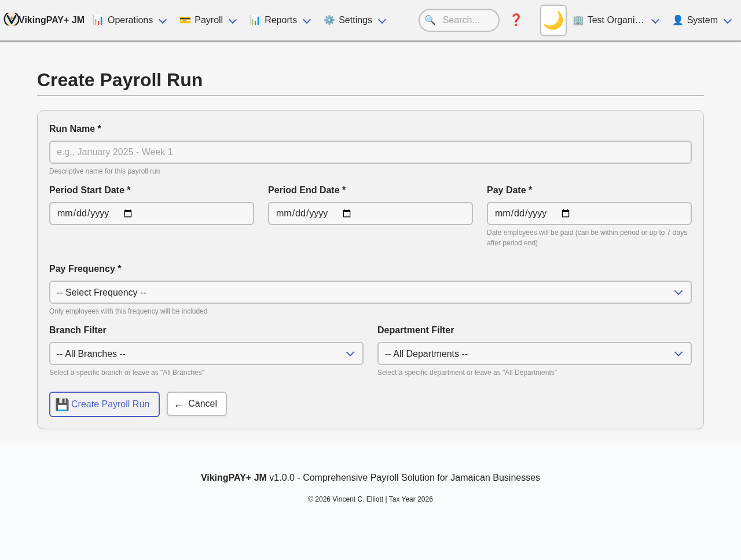Click the Branch Filter label
The height and width of the screenshot is (560, 741).
78,330
